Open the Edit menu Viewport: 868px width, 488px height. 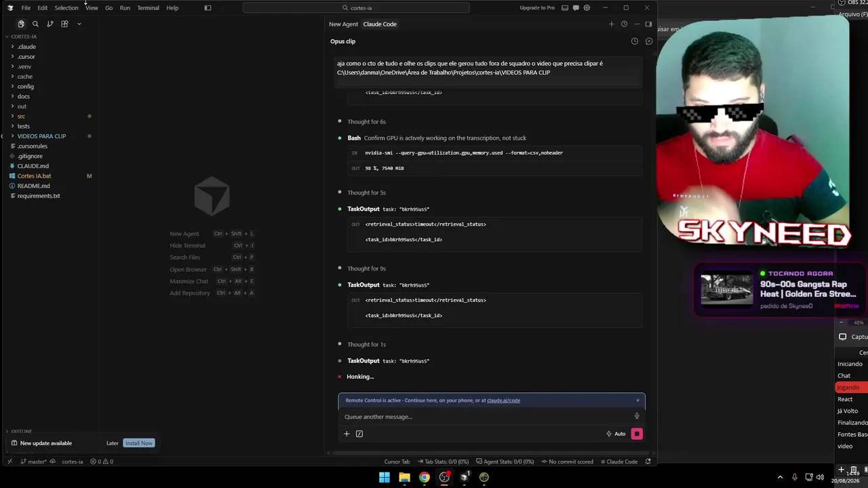coord(42,8)
